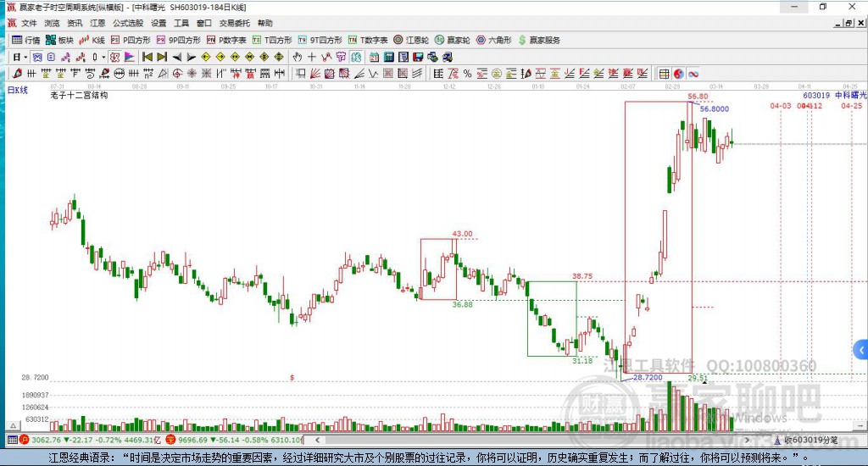The height and width of the screenshot is (466, 868).
Task: Expand the 0 value dropdown arrow
Action: click(103, 57)
